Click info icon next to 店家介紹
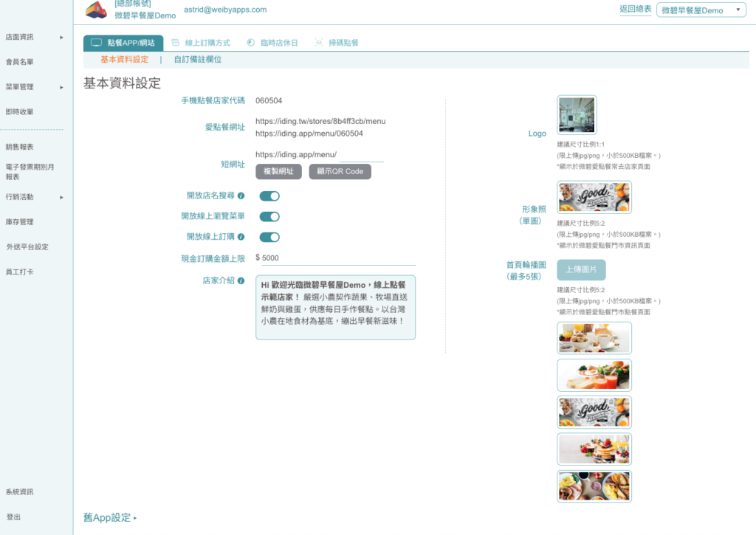Screen dimensions: 756x535 click(241, 280)
